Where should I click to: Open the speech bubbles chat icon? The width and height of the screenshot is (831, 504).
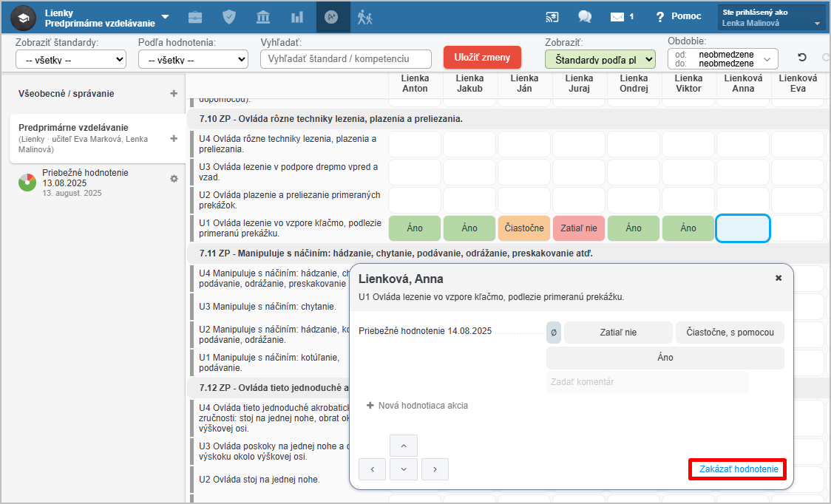[585, 17]
